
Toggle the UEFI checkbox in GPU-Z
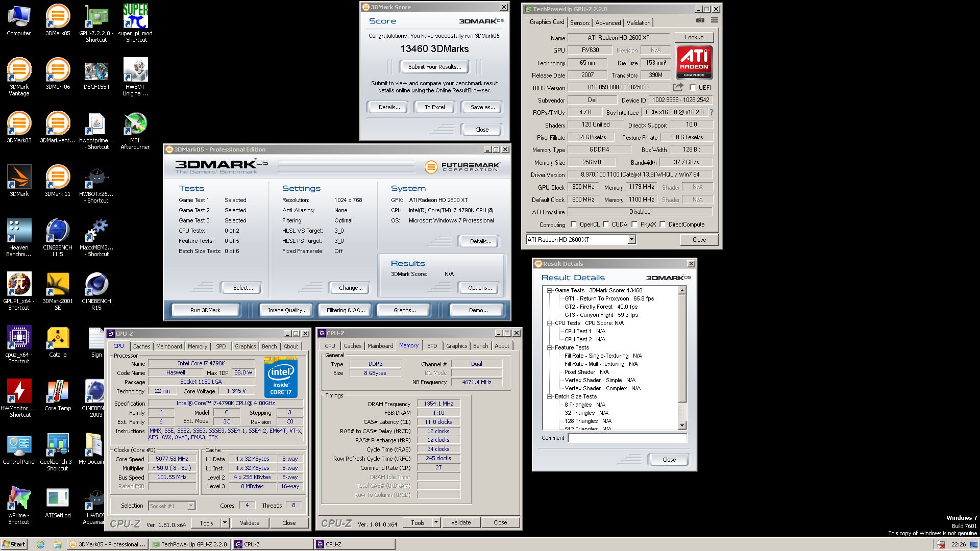pos(693,88)
